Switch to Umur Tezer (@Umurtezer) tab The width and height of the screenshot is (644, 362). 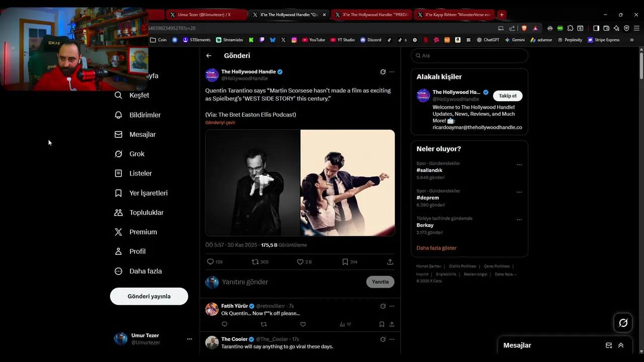point(206,15)
